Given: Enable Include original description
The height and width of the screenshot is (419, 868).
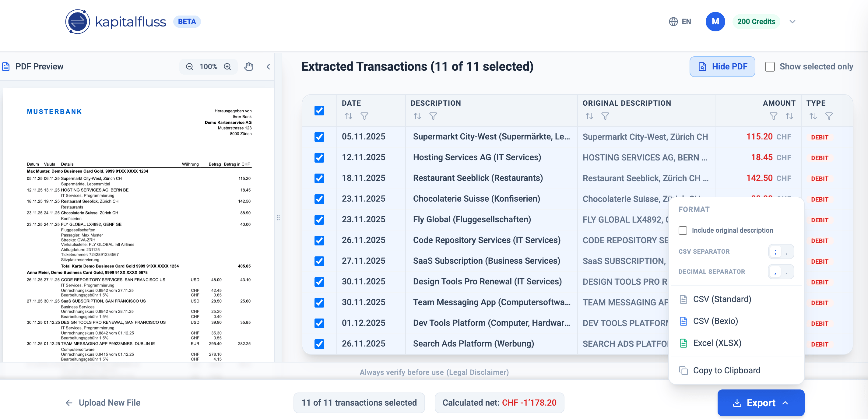Looking at the screenshot, I should 683,230.
